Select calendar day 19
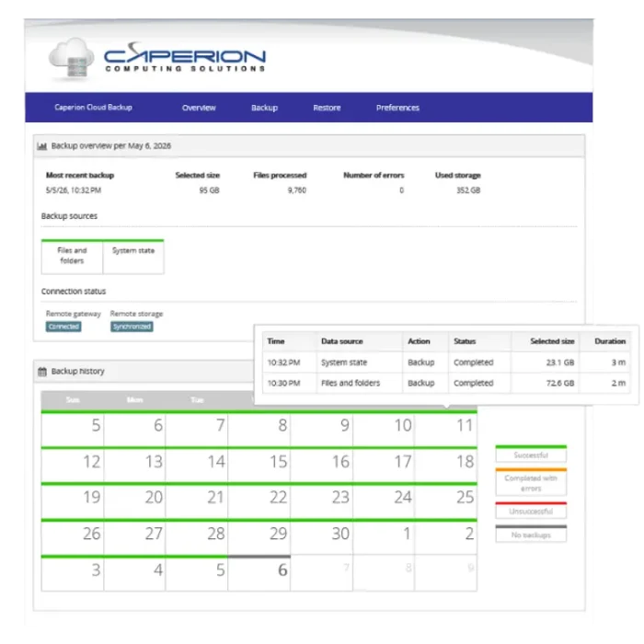Image resolution: width=644 pixels, height=644 pixels. (x=73, y=500)
